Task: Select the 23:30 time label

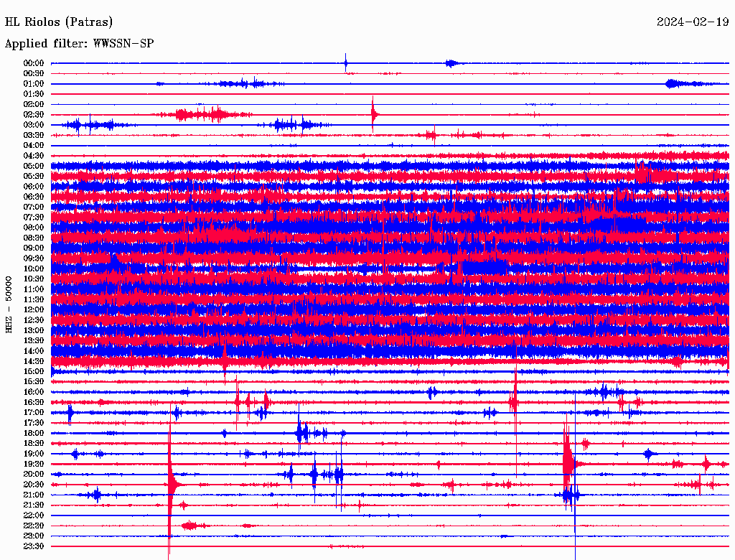Action: click(x=34, y=546)
